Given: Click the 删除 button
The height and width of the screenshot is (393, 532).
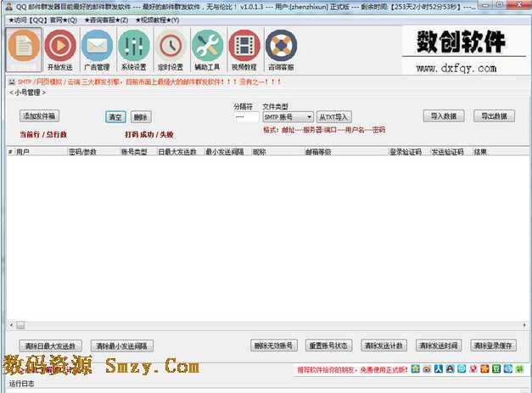Looking at the screenshot, I should click(x=141, y=117).
